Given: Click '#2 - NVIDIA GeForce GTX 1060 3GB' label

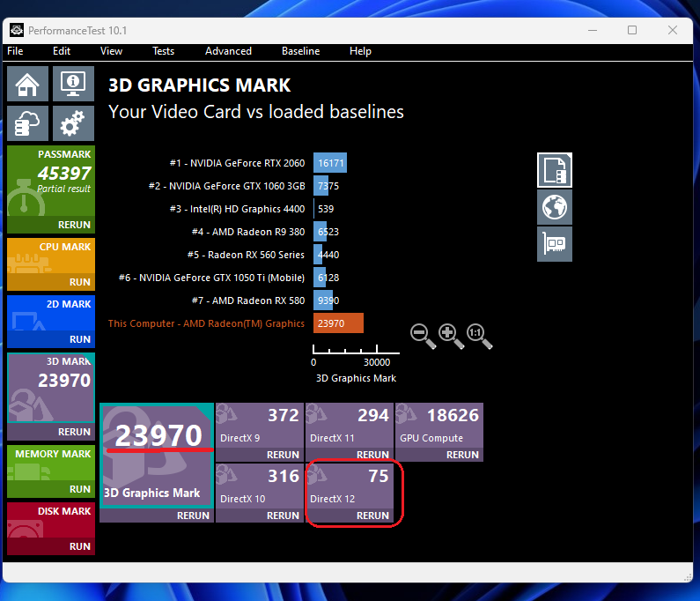Looking at the screenshot, I should (x=227, y=186).
